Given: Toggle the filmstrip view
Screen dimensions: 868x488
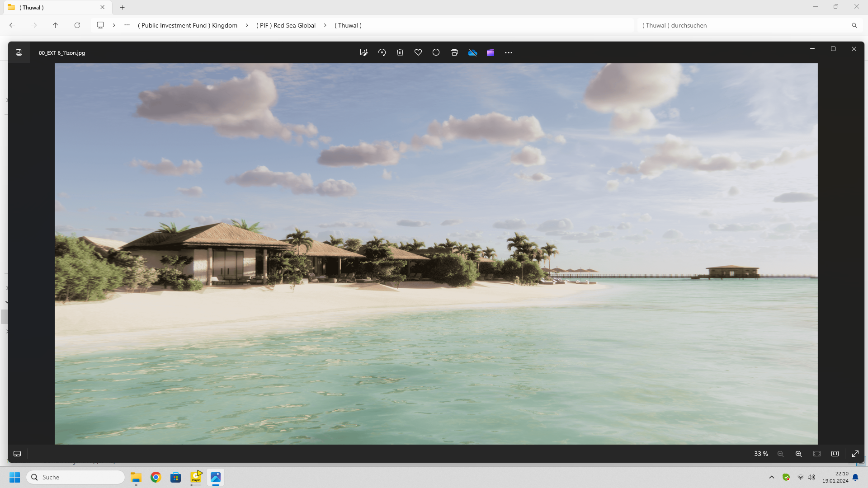Looking at the screenshot, I should point(17,454).
